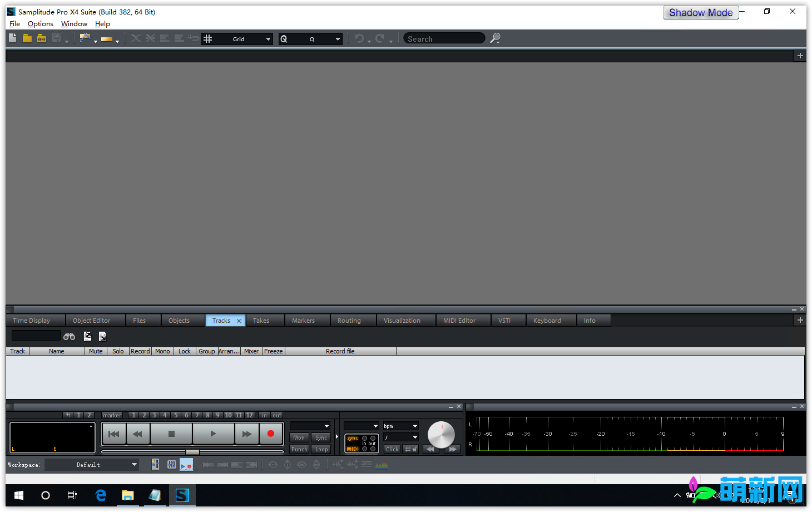Click the transport Play button
This screenshot has height=512, width=812.
[213, 434]
